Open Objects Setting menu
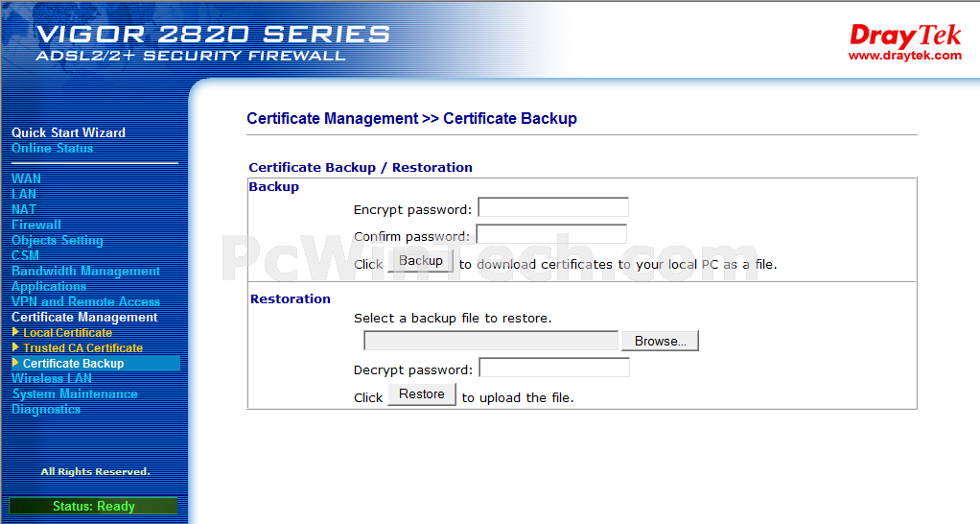Image resolution: width=980 pixels, height=524 pixels. tap(57, 240)
